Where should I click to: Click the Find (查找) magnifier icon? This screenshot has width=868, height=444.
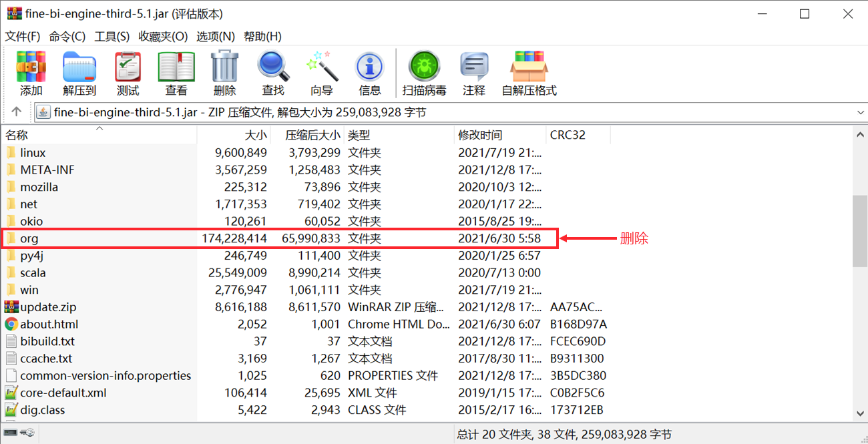[273, 66]
